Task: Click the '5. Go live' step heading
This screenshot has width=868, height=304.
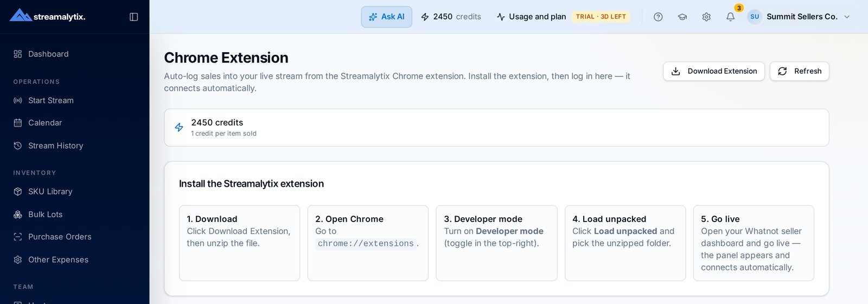Action: (x=720, y=219)
